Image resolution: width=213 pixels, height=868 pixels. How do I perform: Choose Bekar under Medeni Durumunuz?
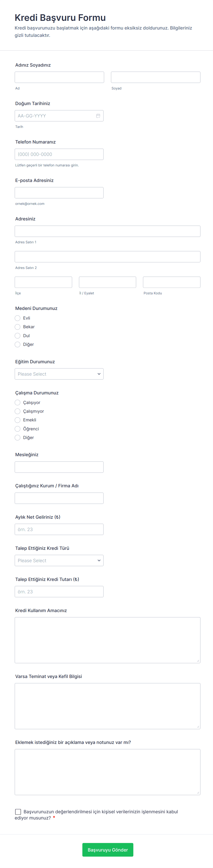(18, 327)
